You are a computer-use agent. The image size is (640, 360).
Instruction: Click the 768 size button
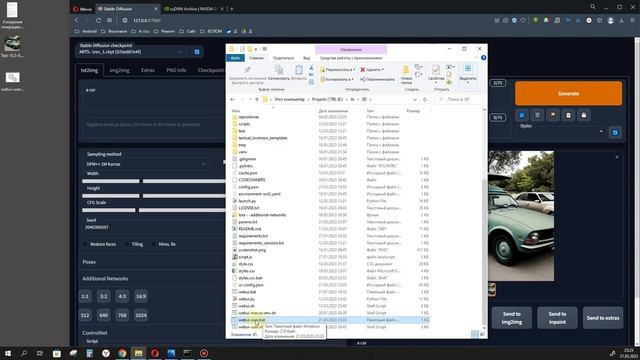tap(122, 315)
